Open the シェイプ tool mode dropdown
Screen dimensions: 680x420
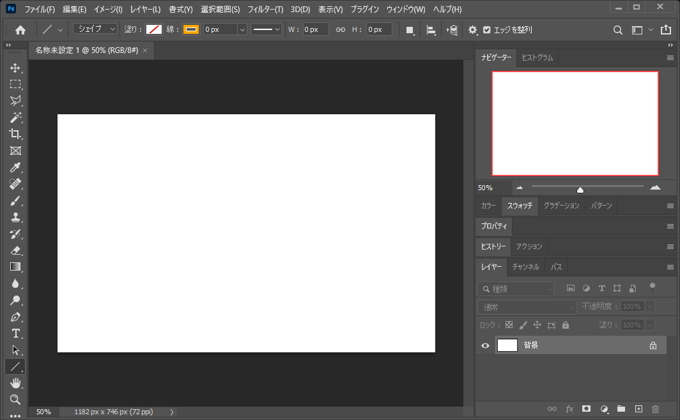pyautogui.click(x=95, y=29)
